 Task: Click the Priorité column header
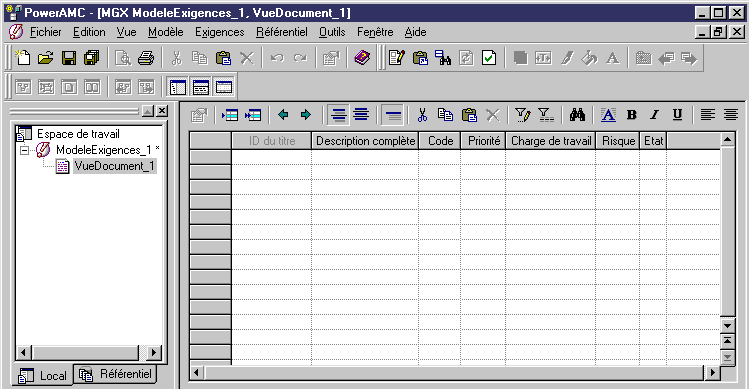pyautogui.click(x=483, y=141)
